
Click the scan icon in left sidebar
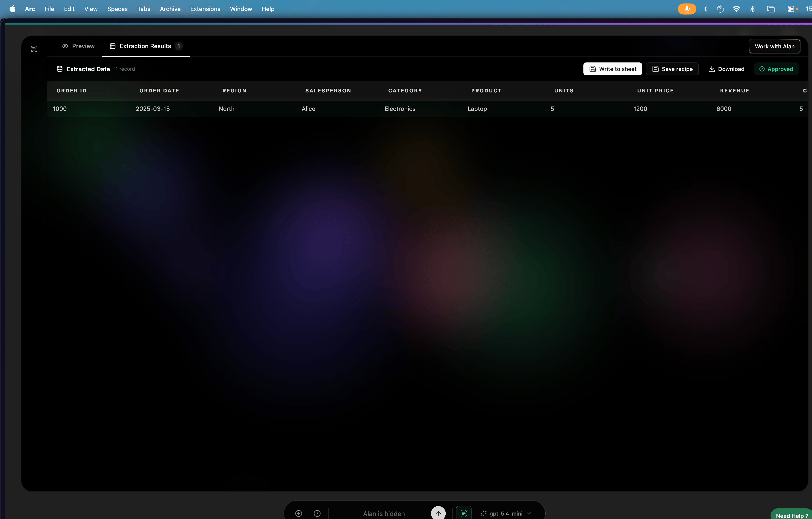[34, 49]
